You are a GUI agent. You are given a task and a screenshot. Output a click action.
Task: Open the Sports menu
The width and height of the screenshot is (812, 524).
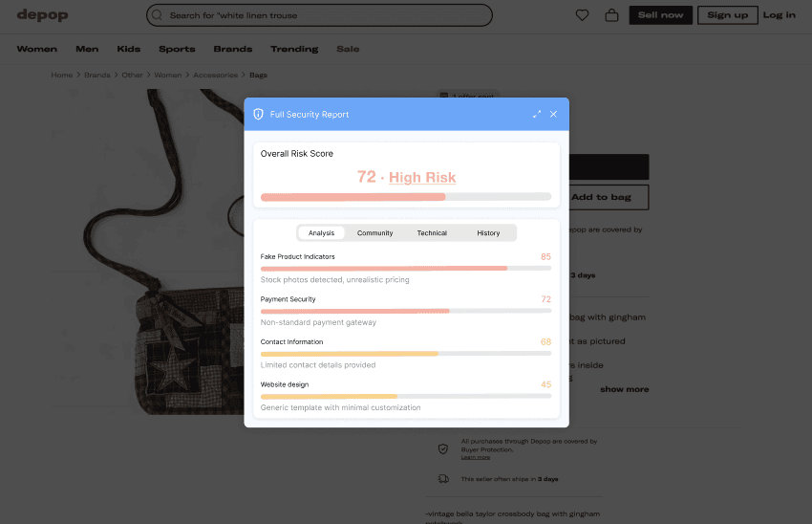point(177,49)
